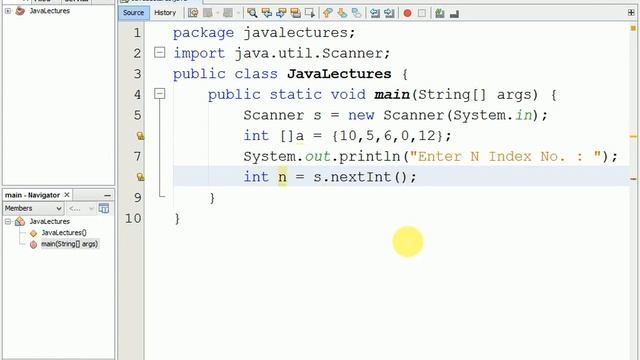Collapse JavaLectures node in Navigator
The width and height of the screenshot is (640, 360).
[8, 221]
